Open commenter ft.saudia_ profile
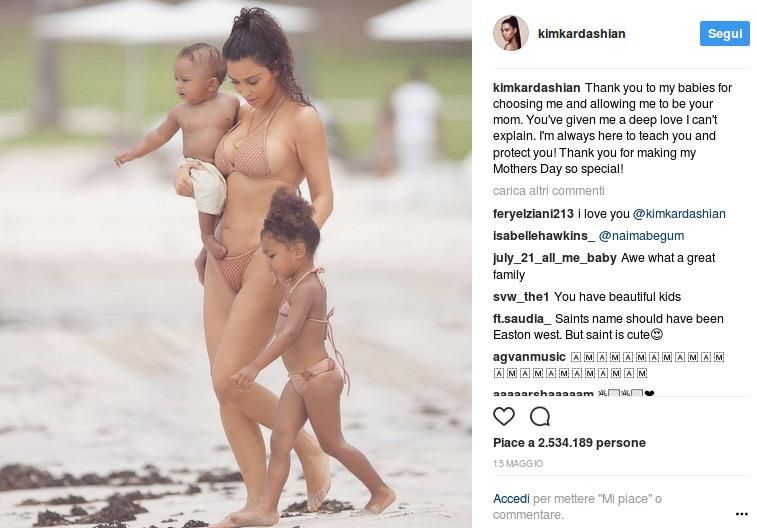The image size is (757, 528). click(x=522, y=319)
